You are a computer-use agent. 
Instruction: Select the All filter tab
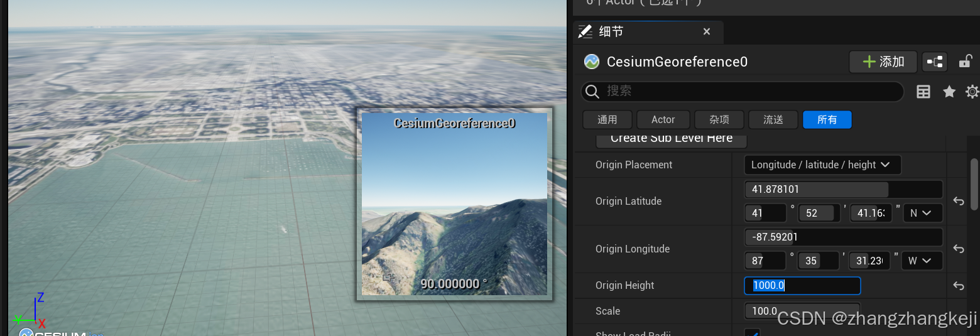[x=827, y=119]
